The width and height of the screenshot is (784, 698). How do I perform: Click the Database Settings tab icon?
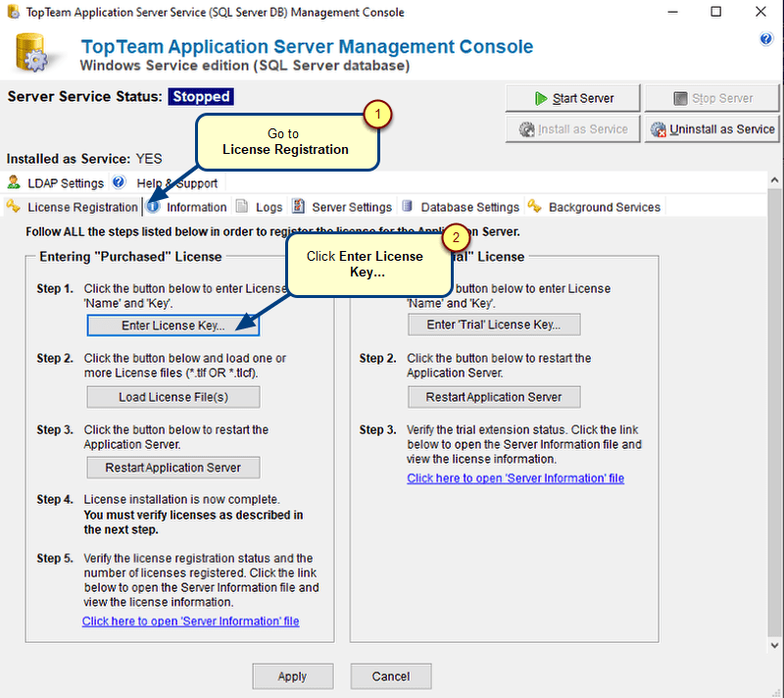407,206
